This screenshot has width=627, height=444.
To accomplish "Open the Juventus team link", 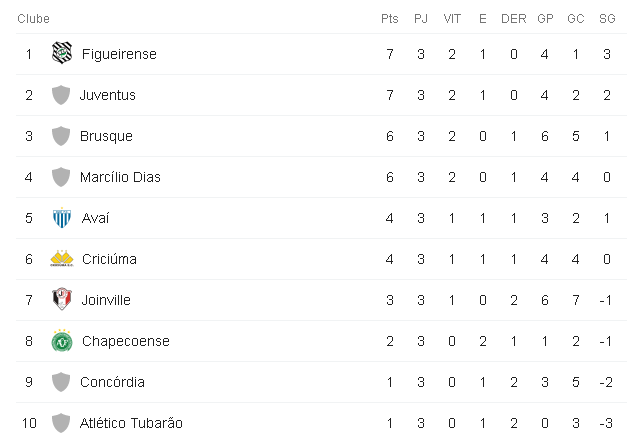I will (x=108, y=95).
